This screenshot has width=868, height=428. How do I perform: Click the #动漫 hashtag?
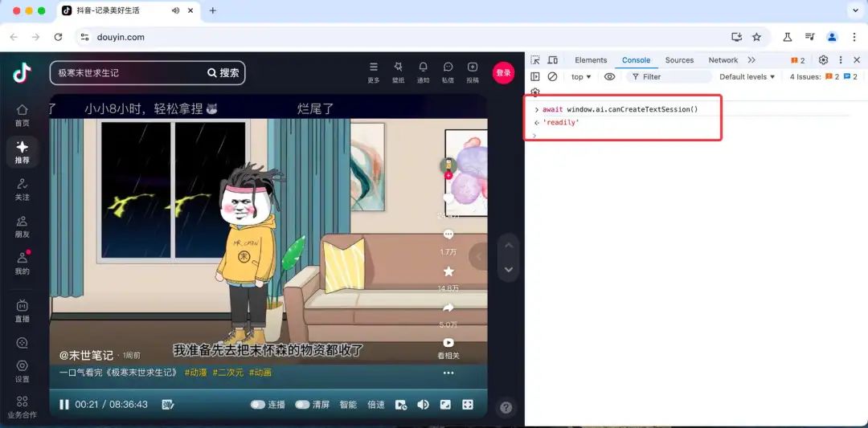coord(195,373)
